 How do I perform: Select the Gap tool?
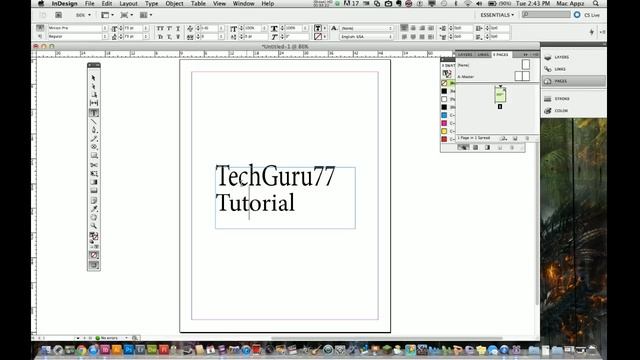[x=93, y=103]
